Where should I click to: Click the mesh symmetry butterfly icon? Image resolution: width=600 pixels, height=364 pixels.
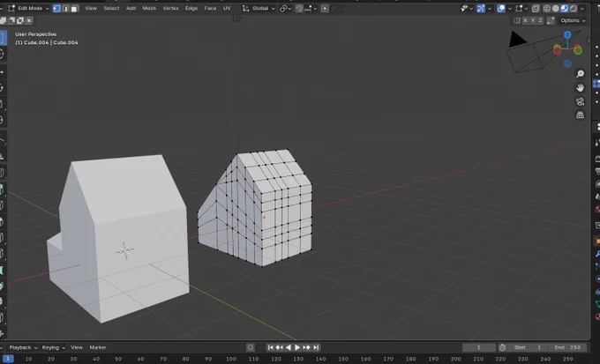click(x=517, y=20)
